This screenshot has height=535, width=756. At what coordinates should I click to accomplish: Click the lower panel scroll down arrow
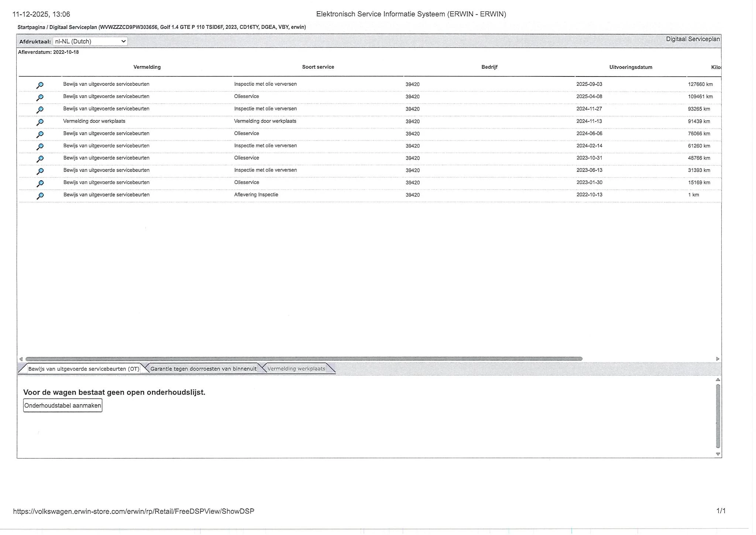tap(718, 454)
